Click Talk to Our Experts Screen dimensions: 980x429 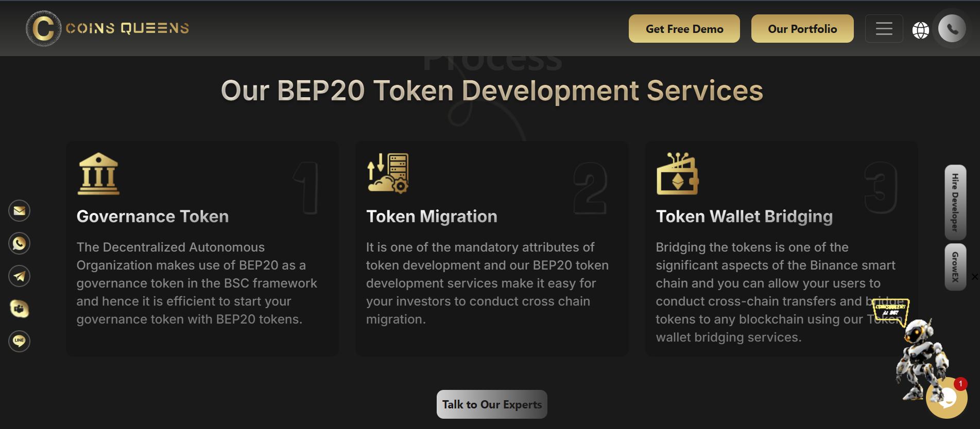pyautogui.click(x=491, y=404)
